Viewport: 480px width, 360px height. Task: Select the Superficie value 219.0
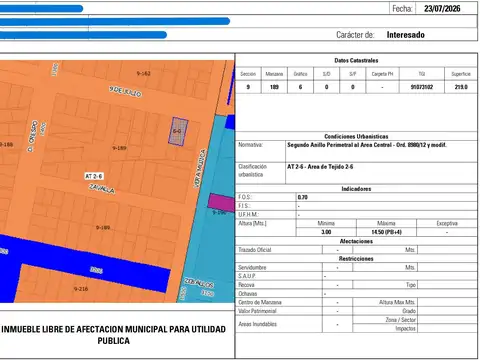[x=461, y=87]
